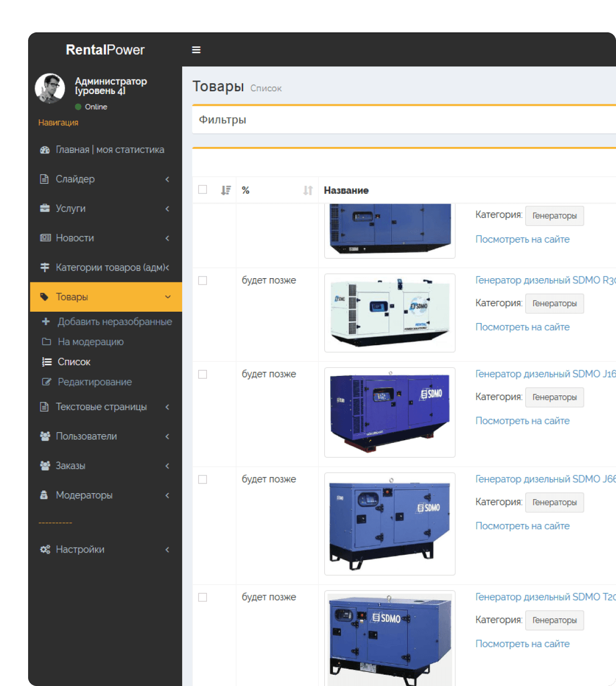Check the box for SDMO R3 generator row
This screenshot has width=616, height=686.
click(203, 281)
